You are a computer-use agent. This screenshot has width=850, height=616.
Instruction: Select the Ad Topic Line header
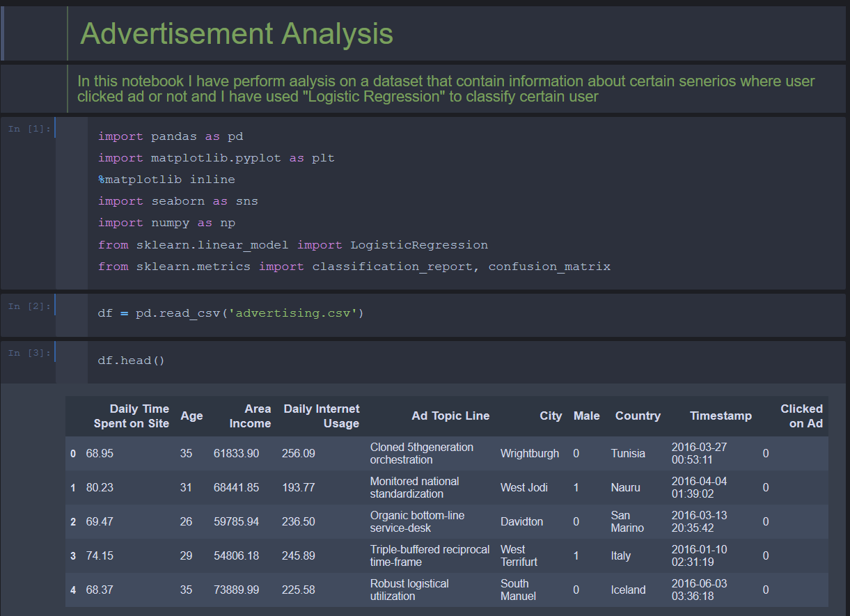[450, 416]
